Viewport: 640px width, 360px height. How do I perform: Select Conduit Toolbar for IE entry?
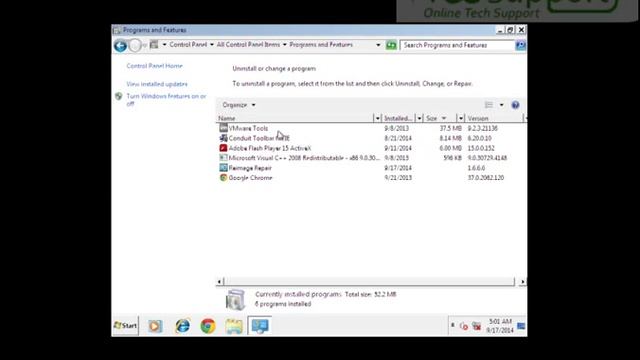259,138
